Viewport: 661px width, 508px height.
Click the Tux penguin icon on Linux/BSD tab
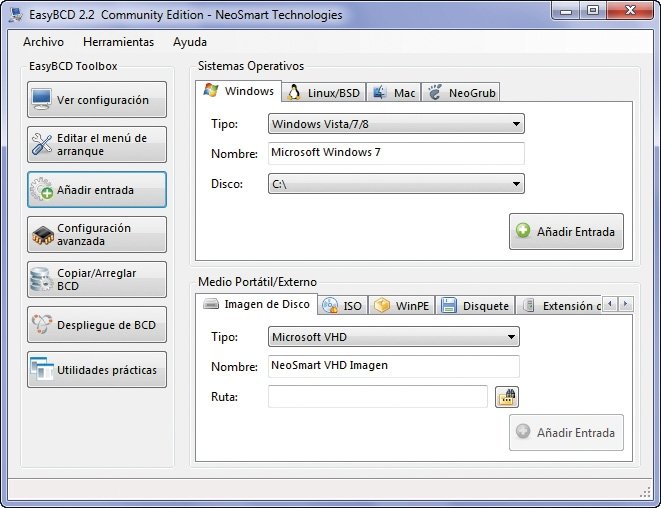[293, 92]
